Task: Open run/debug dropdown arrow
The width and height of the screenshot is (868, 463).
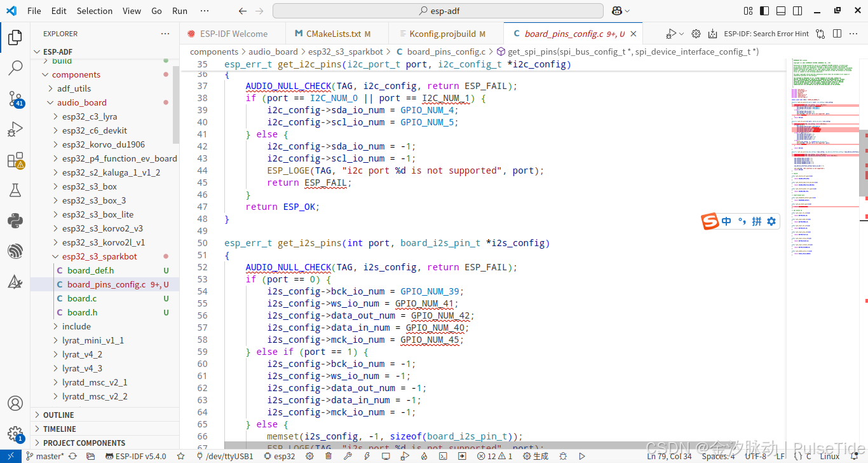Action: [681, 34]
